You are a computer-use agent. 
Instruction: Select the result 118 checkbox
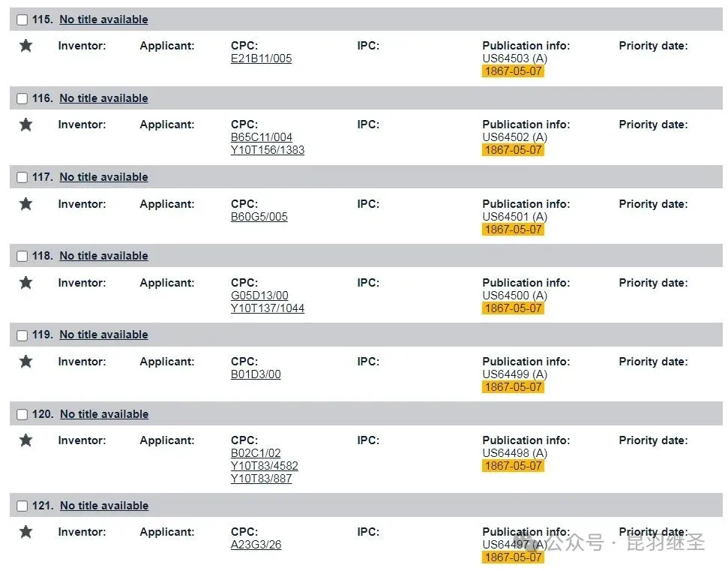tap(22, 257)
